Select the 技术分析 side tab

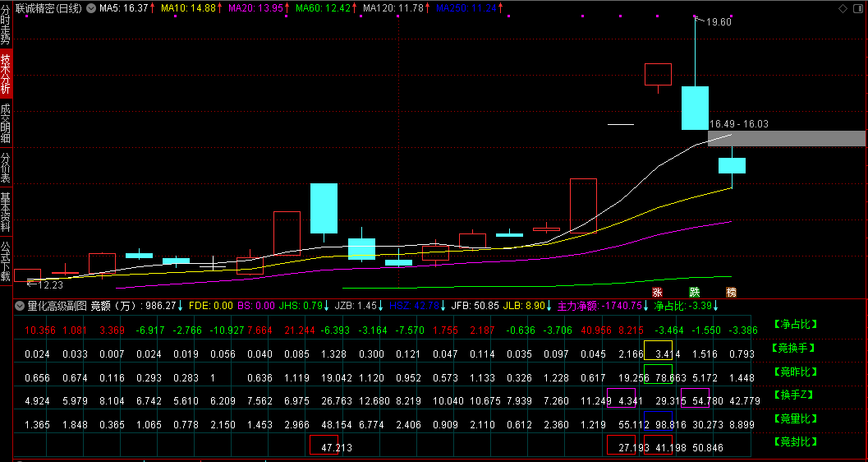tap(7, 74)
